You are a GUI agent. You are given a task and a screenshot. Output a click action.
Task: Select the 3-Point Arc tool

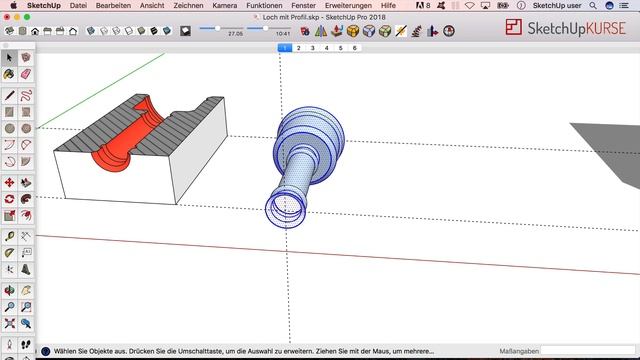click(9, 162)
